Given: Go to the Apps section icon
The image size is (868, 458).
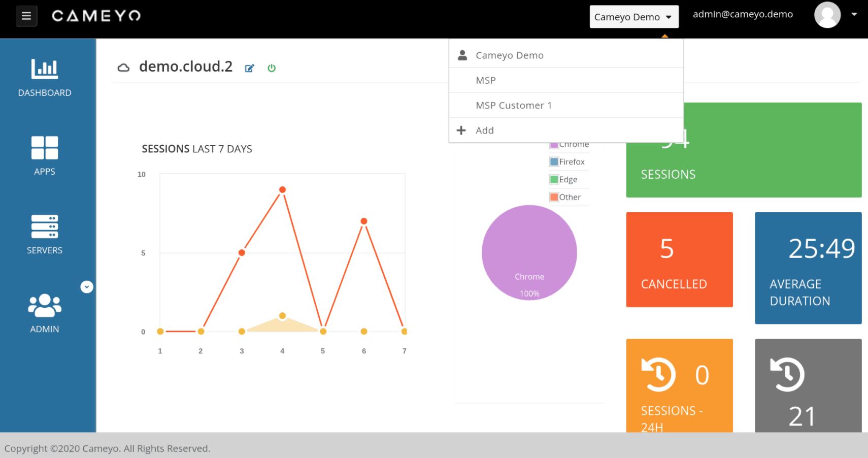Looking at the screenshot, I should (x=45, y=148).
